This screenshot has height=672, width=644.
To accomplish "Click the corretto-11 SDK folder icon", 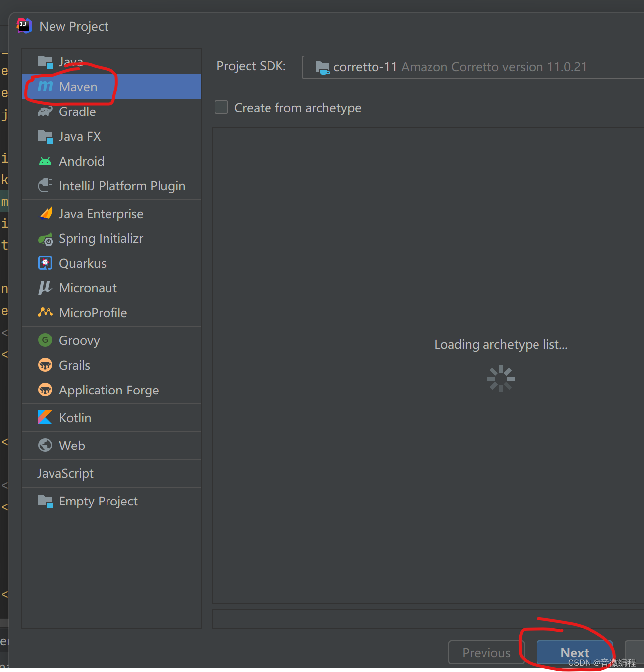I will pyautogui.click(x=322, y=67).
